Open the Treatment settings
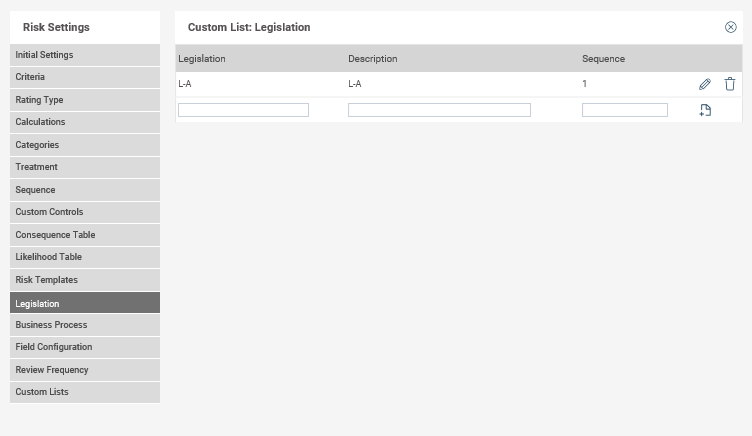 [85, 167]
